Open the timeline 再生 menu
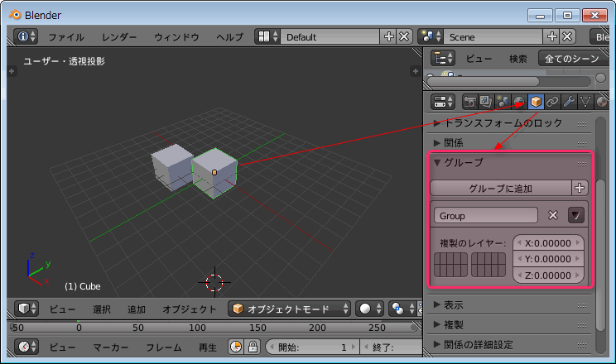616x364 pixels. tap(208, 347)
